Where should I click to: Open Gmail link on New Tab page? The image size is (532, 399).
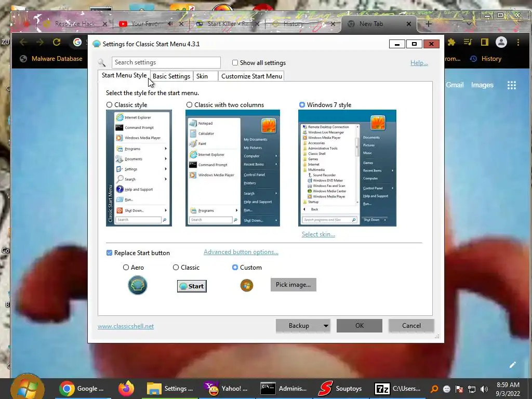click(x=455, y=85)
